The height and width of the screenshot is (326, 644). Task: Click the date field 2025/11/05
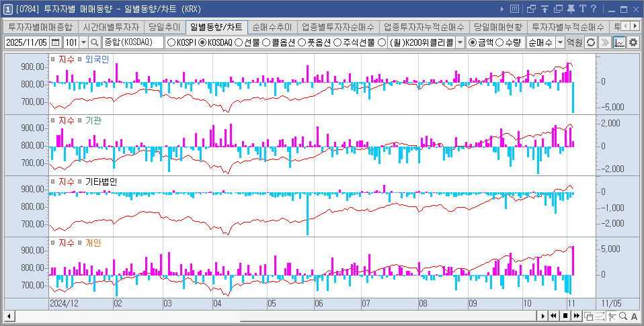[x=27, y=42]
